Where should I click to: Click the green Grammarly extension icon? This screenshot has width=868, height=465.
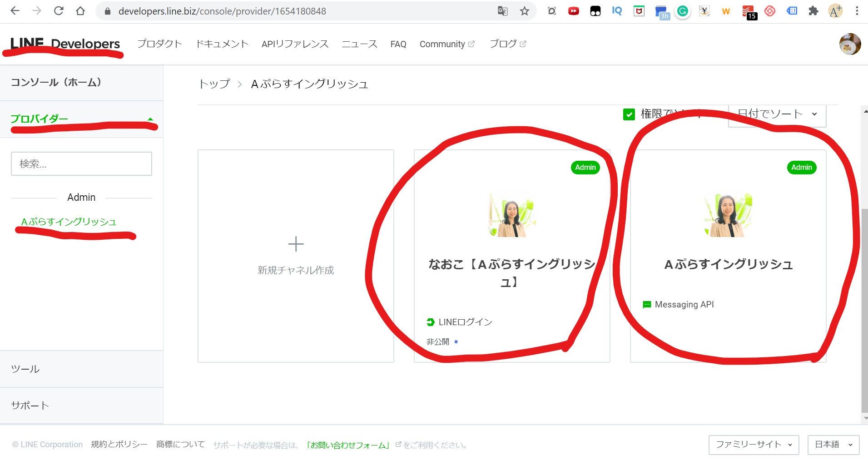(x=682, y=11)
